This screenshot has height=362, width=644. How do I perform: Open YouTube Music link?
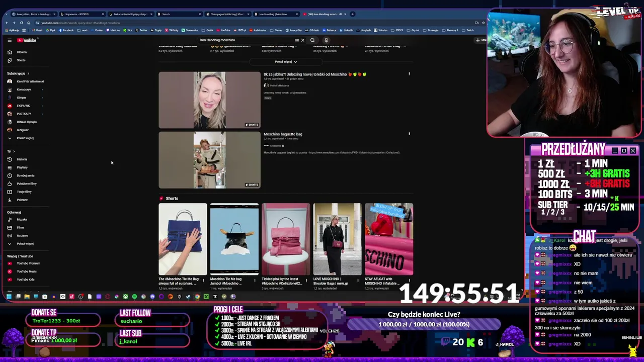[x=23, y=271]
